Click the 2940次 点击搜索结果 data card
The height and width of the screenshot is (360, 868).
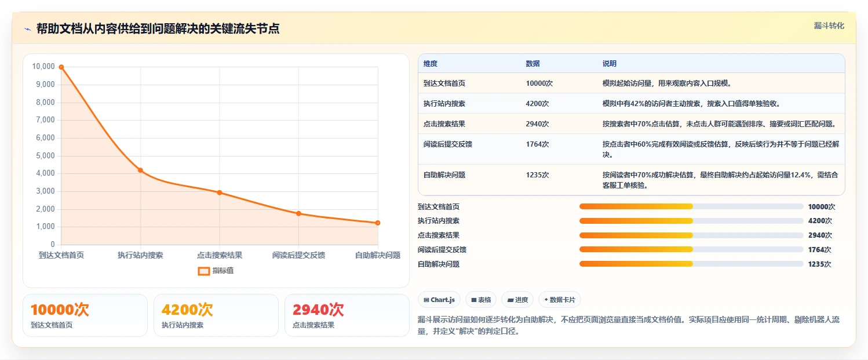(347, 315)
